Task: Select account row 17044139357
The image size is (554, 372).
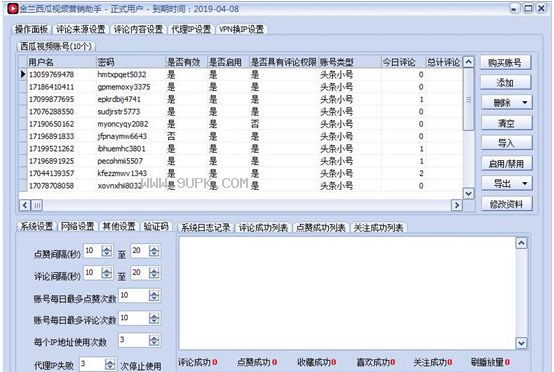Action: 240,173
